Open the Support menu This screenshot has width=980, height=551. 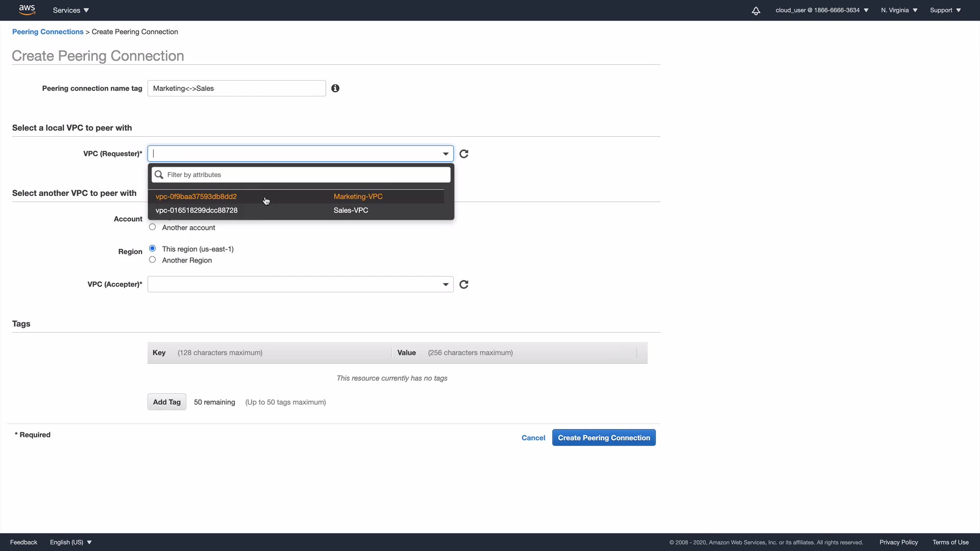tap(945, 10)
